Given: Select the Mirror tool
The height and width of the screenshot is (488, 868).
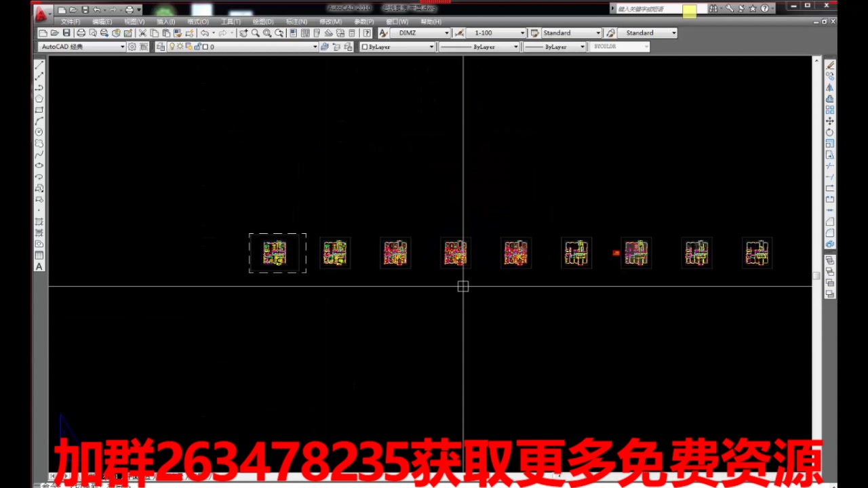Looking at the screenshot, I should pos(830,87).
